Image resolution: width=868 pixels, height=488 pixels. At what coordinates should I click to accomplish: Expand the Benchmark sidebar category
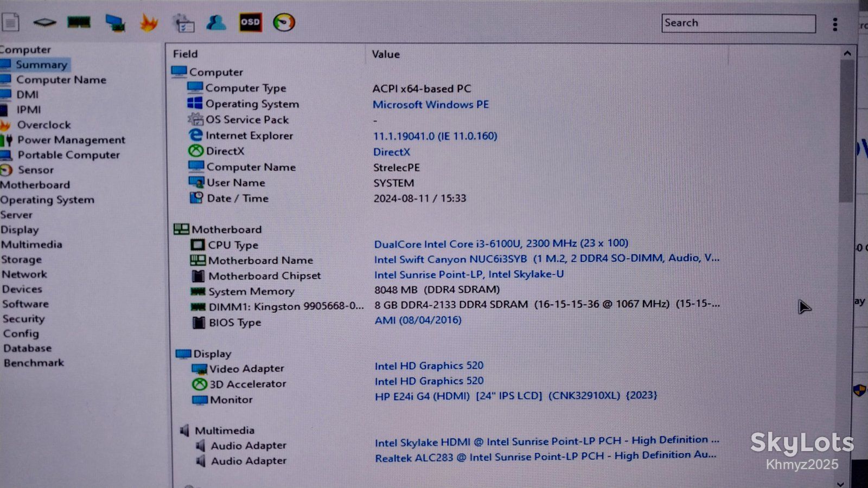(34, 363)
